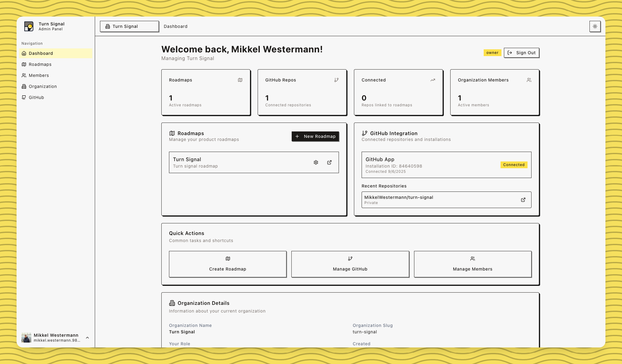The image size is (622, 364).
Task: Click the building icon beside Organization Details
Action: (172, 303)
